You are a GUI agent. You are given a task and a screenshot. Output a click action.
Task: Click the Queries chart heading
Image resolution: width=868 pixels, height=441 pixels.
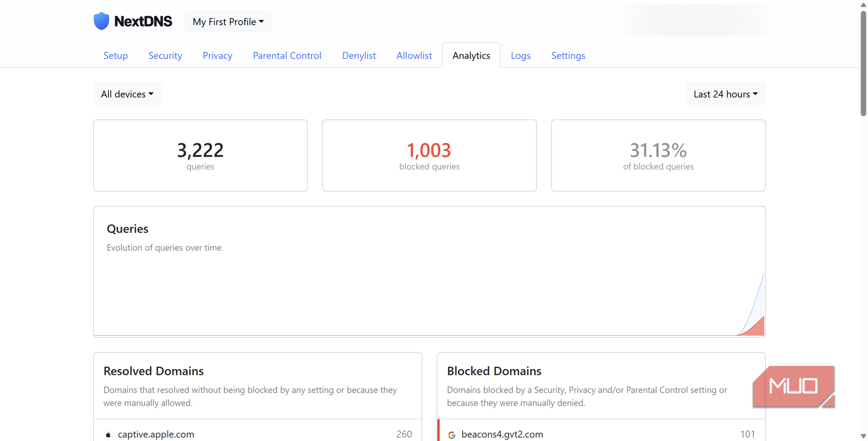pos(128,229)
